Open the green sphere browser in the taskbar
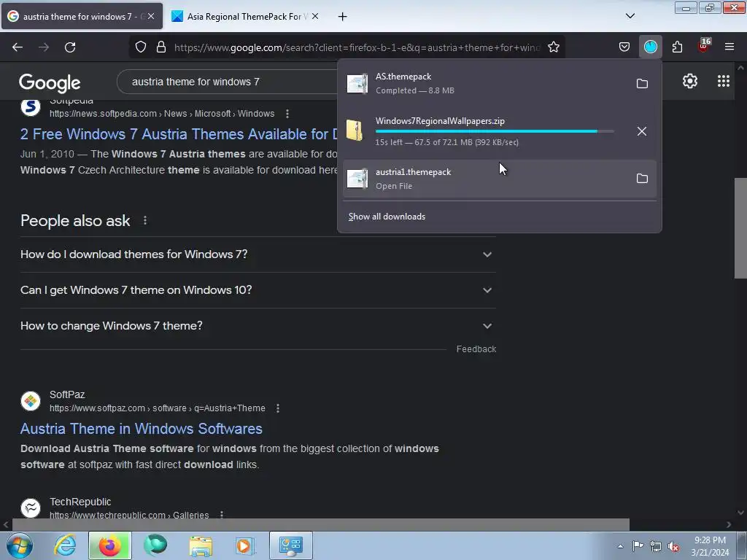 pos(155,545)
